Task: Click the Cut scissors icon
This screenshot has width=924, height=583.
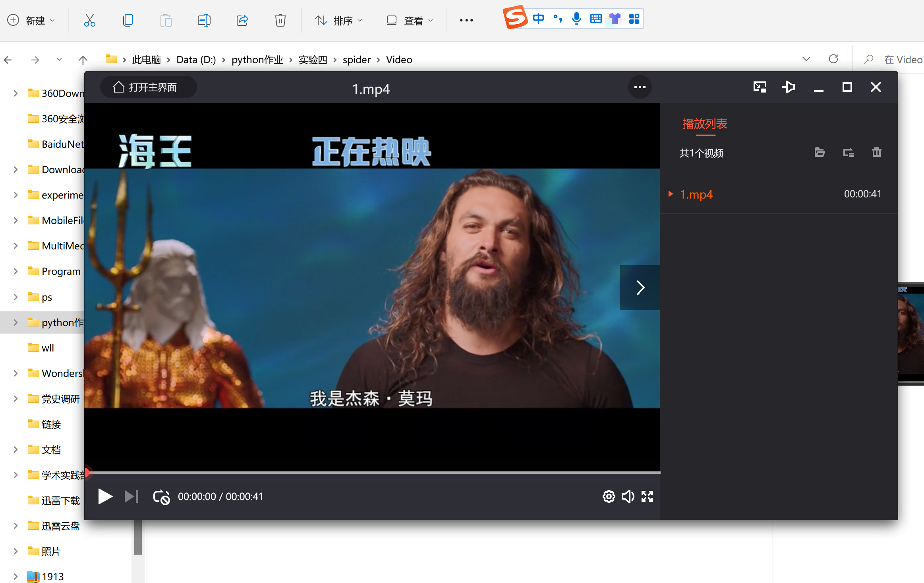Action: point(90,20)
